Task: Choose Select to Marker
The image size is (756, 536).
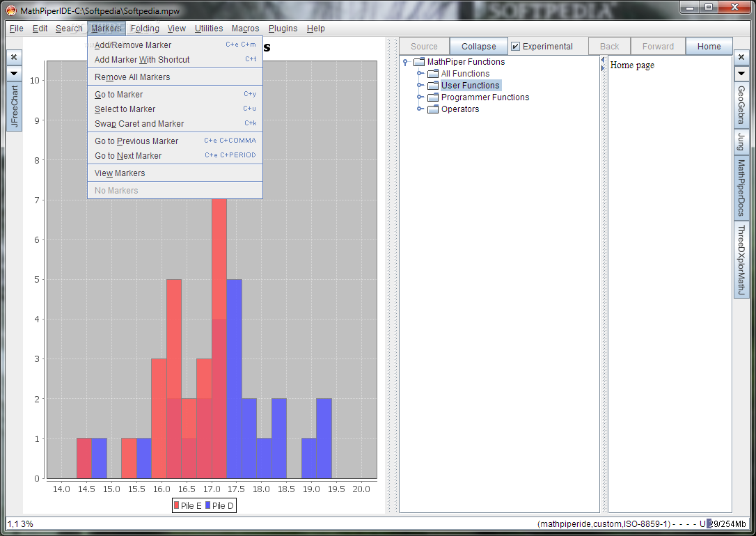Action: 175,109
